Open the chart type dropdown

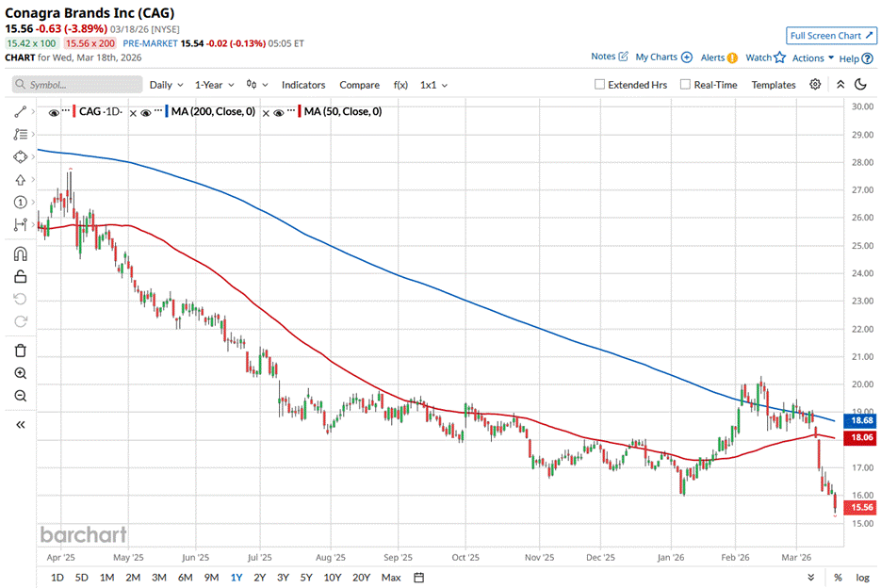point(257,85)
